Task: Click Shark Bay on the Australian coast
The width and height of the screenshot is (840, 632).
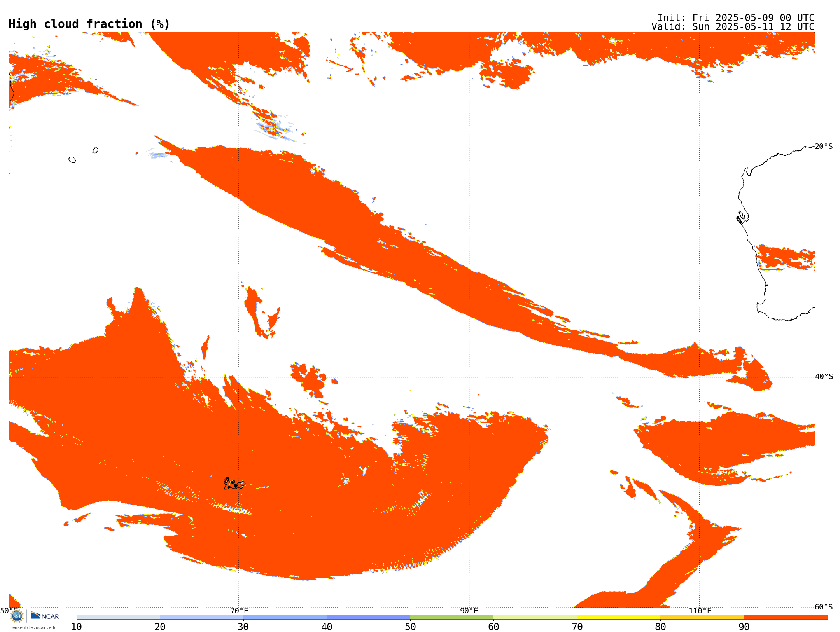Action: (742, 217)
